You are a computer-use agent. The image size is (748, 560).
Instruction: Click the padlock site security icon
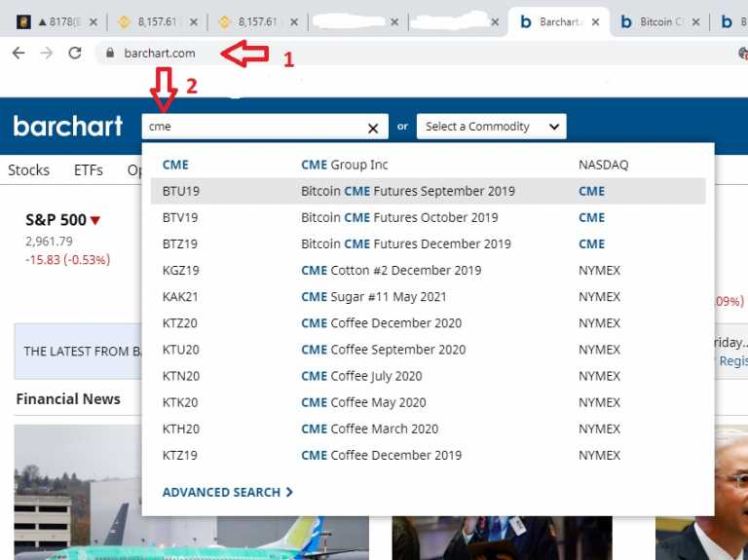point(110,53)
